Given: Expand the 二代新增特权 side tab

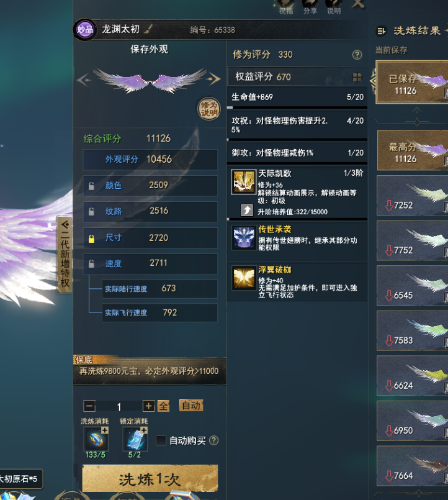Looking at the screenshot, I should coord(65,254).
